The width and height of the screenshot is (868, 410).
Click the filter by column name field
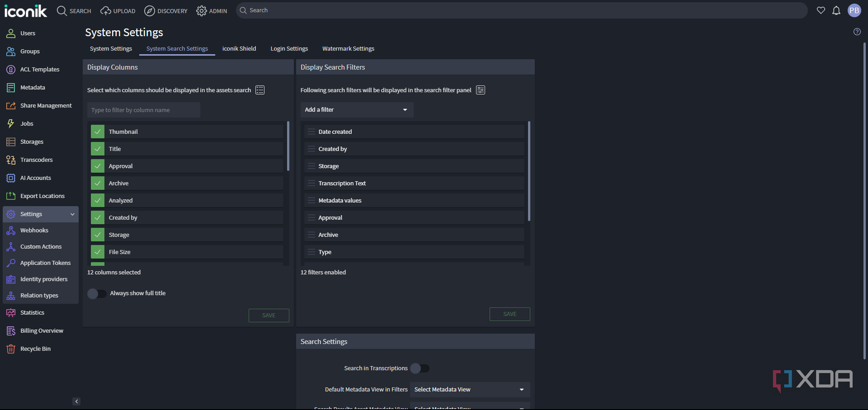point(144,110)
